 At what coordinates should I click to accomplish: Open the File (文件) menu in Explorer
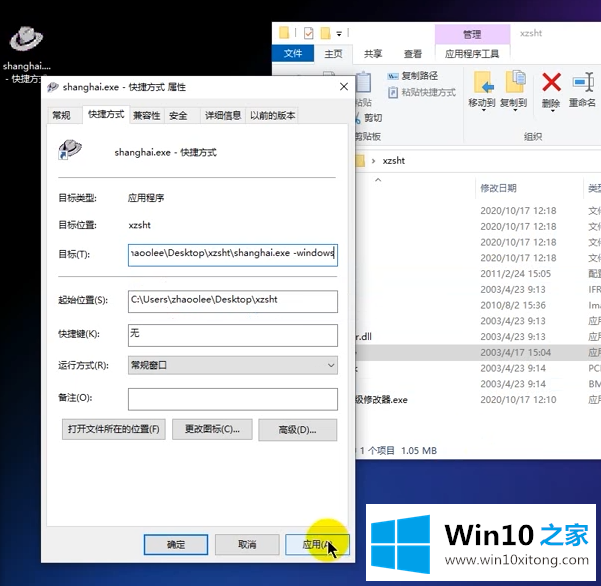pos(293,53)
